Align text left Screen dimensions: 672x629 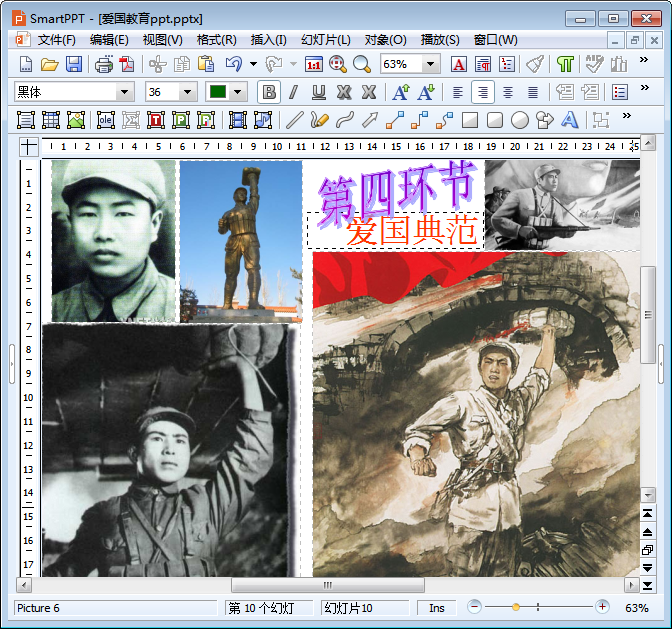point(458,92)
